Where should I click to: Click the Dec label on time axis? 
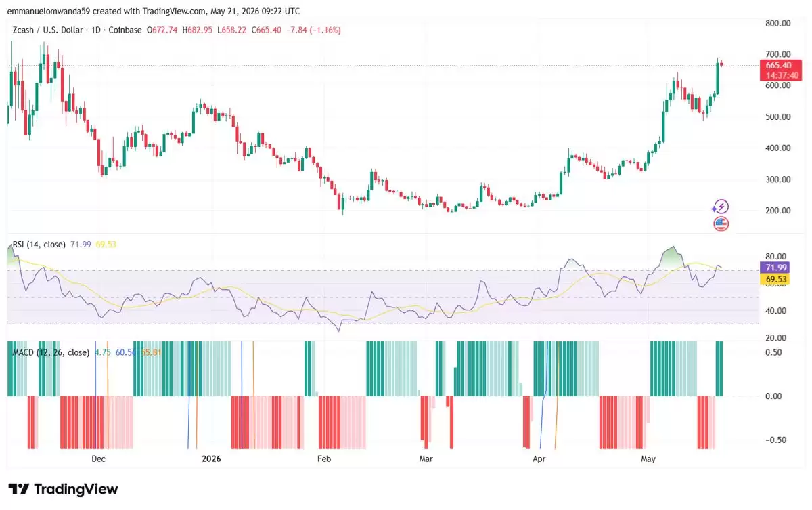[99, 459]
